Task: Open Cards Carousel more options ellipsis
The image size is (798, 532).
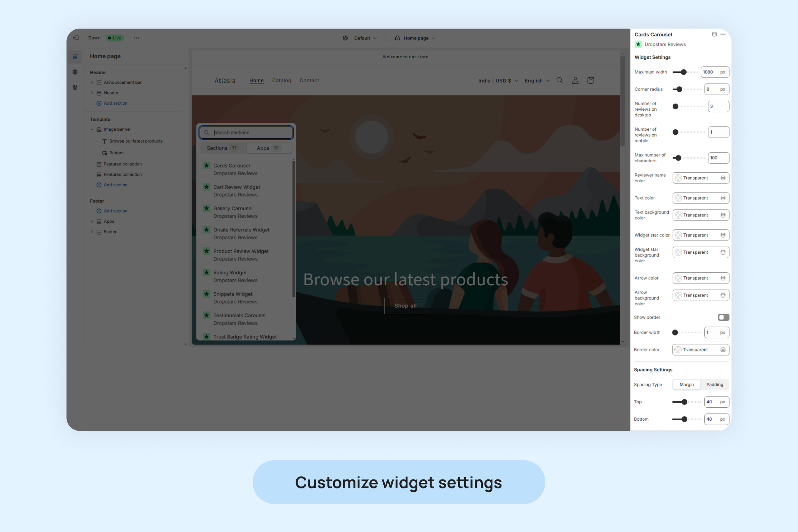Action: (723, 34)
